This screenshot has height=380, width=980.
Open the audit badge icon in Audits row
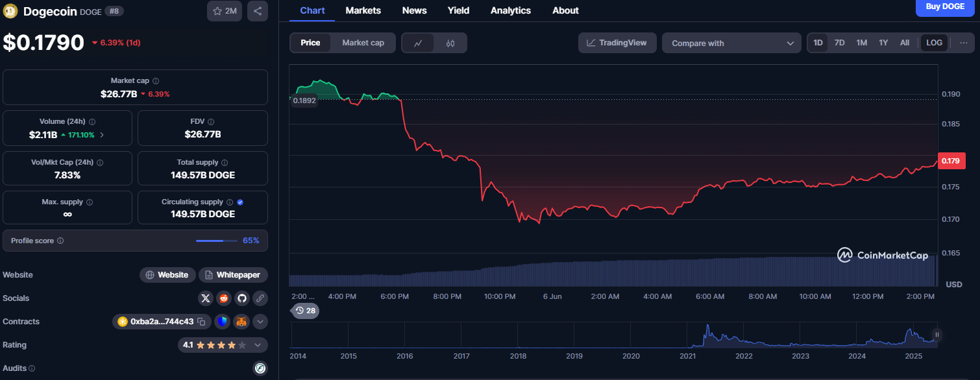(260, 368)
